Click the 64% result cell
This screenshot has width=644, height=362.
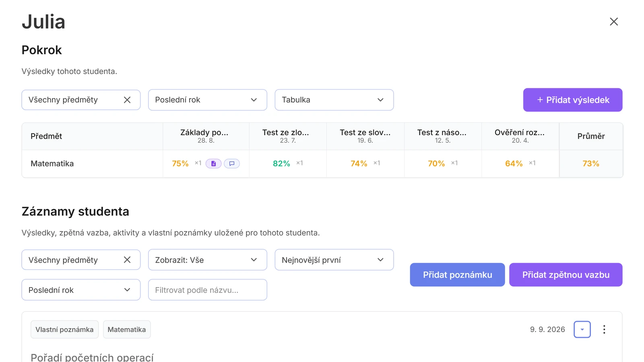coord(520,163)
